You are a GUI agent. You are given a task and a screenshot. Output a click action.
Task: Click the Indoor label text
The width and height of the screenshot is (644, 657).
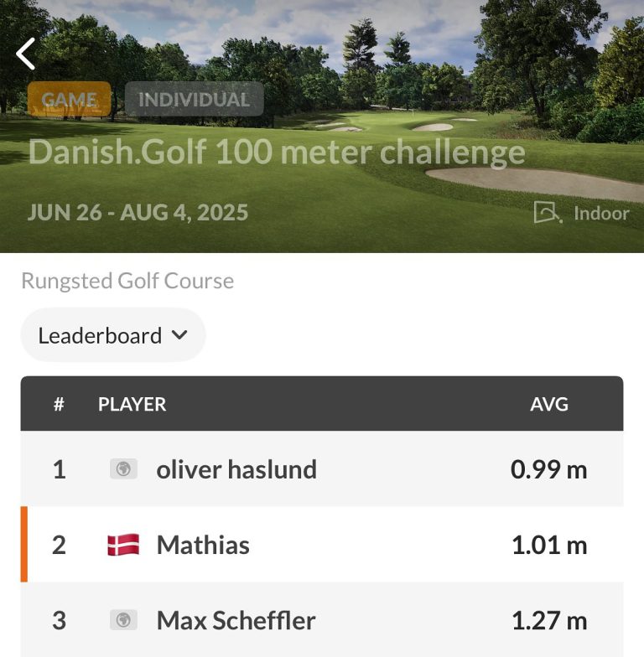pos(601,213)
